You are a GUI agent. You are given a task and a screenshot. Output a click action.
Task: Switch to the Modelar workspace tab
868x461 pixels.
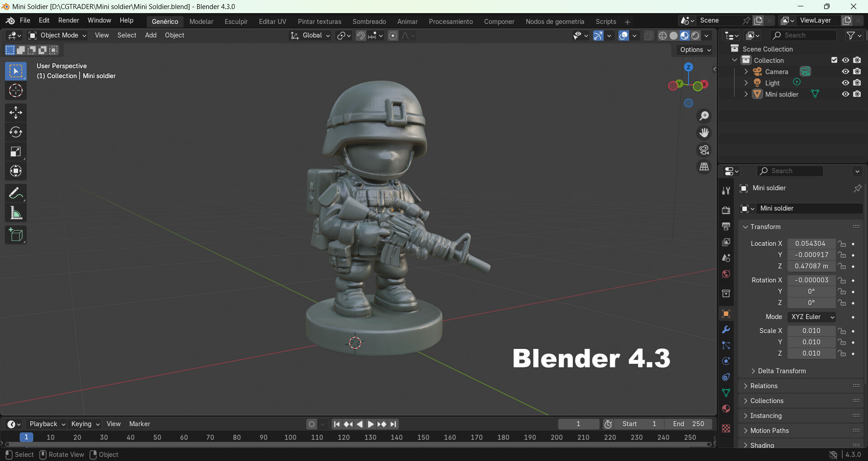[201, 21]
